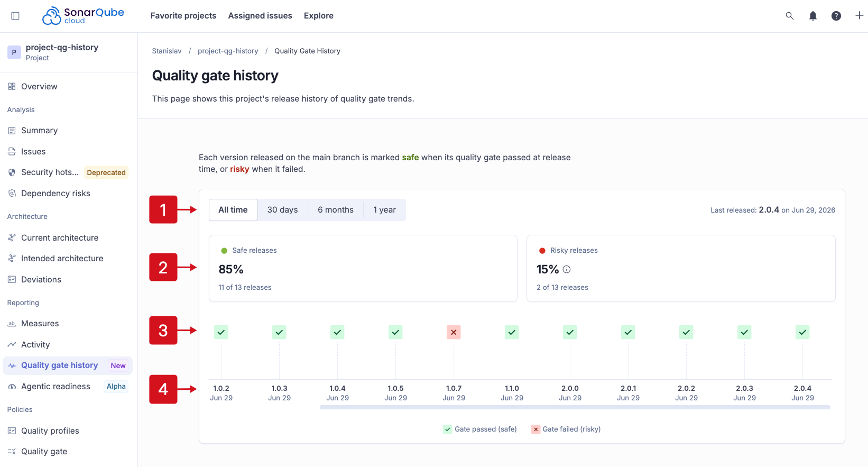868x467 pixels.
Task: Open the help question mark icon
Action: 836,16
